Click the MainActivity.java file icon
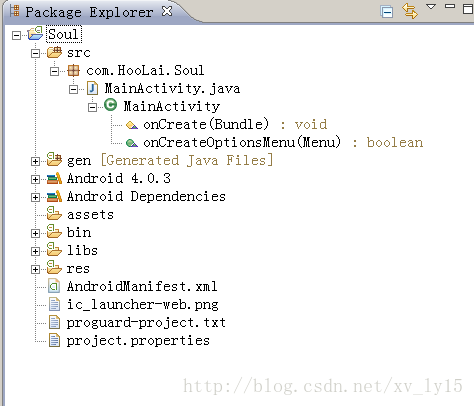 click(x=92, y=88)
